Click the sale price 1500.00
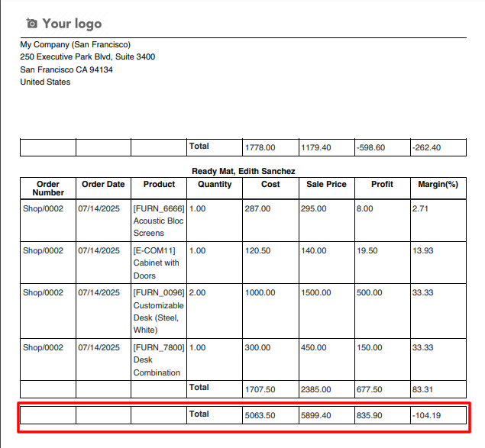 [315, 292]
